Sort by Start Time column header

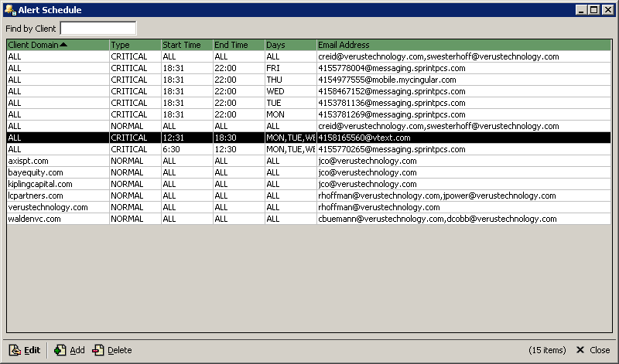(x=186, y=45)
